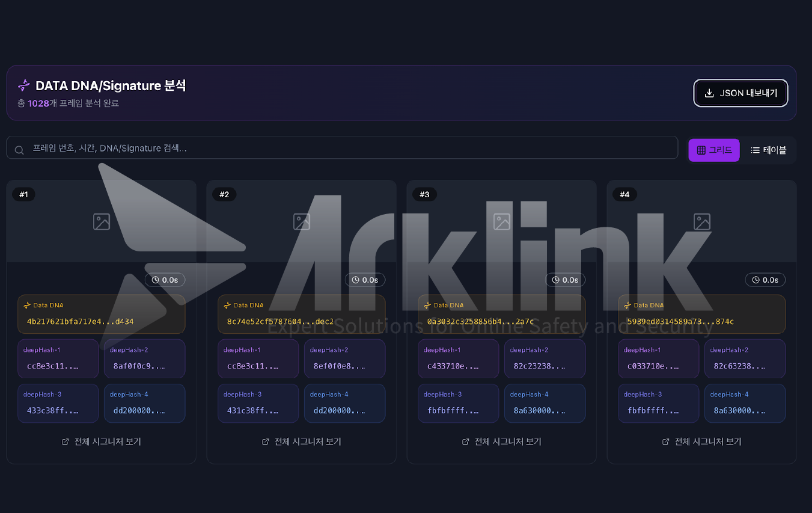Click the Data DNA icon in frame #4 card
812x513 pixels.
click(x=627, y=306)
